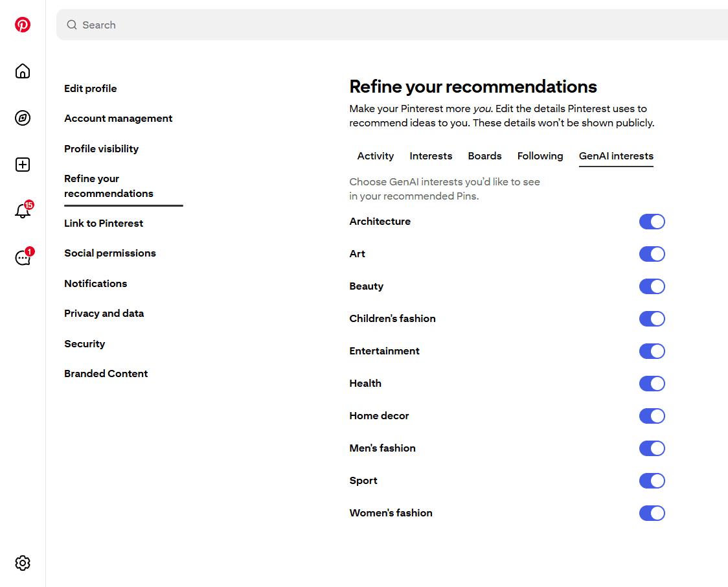The height and width of the screenshot is (587, 728).
Task: Toggle Children's fashion interest off
Action: 652,319
